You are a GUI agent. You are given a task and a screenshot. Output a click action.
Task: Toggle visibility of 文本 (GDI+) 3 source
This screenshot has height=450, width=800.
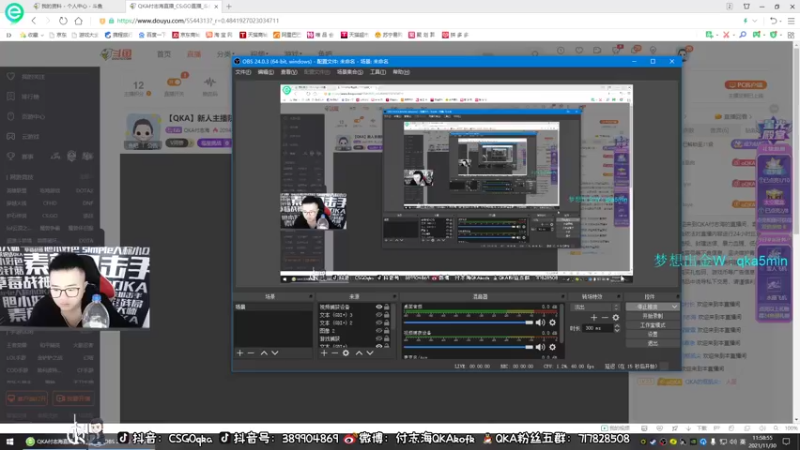[379, 315]
